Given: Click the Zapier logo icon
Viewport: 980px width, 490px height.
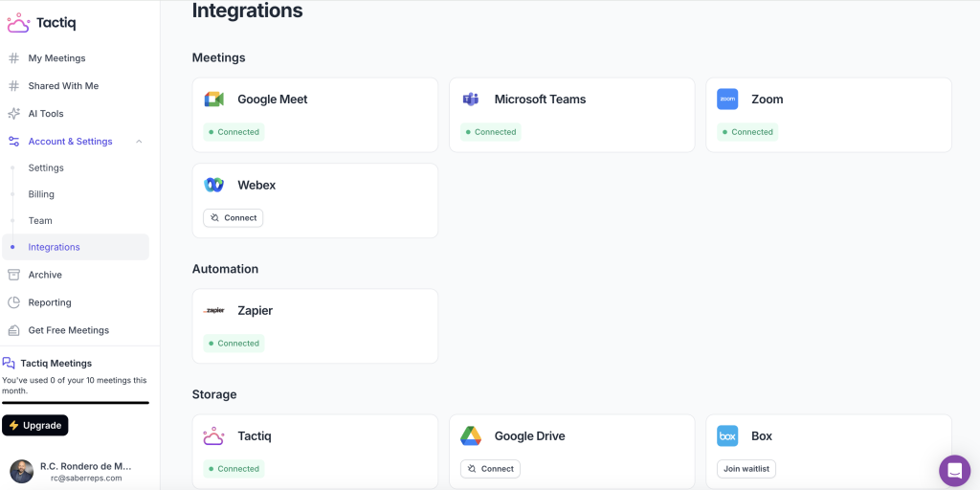Looking at the screenshot, I should [213, 311].
